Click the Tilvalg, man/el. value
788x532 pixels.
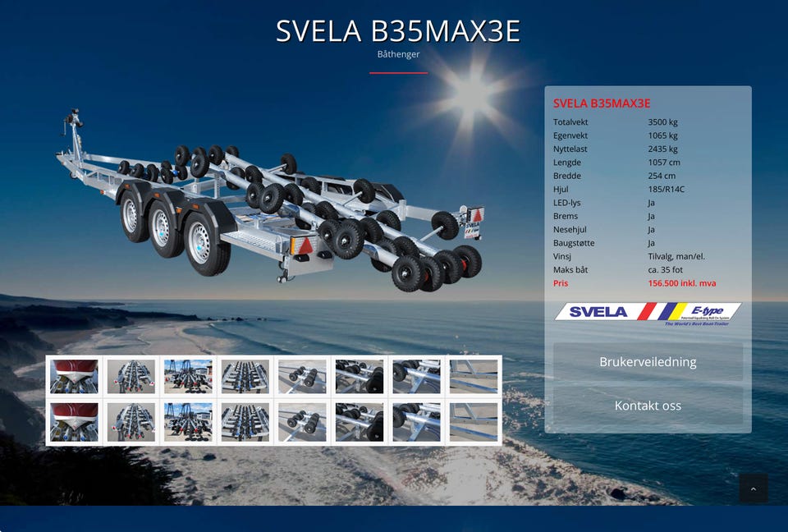(x=676, y=256)
